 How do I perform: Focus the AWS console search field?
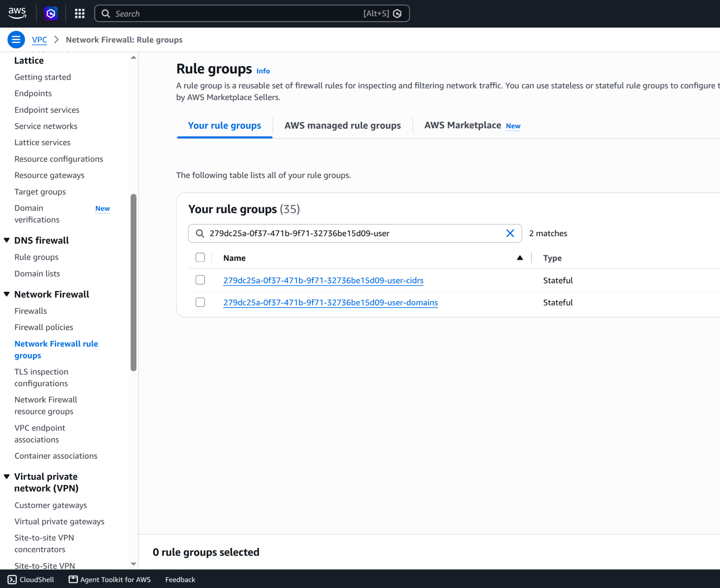[252, 14]
